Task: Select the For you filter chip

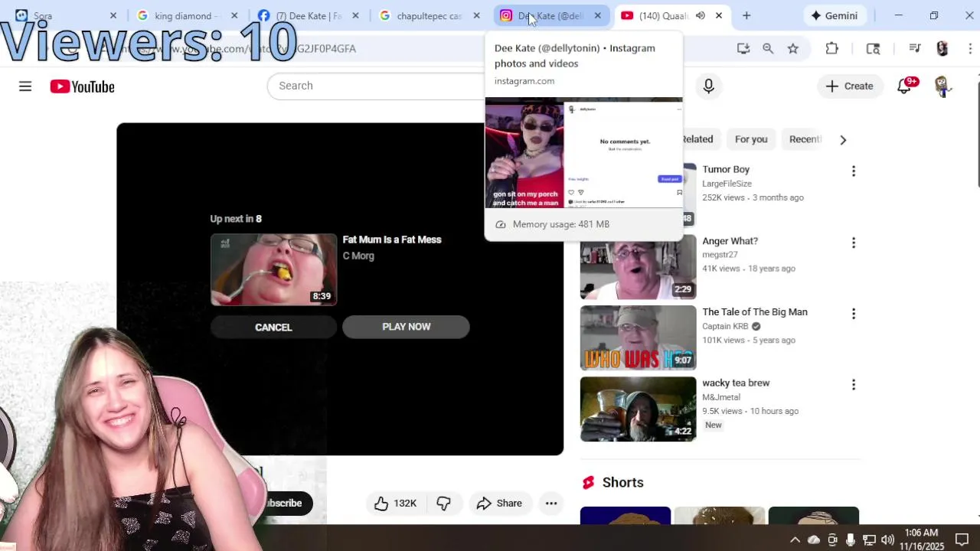Action: tap(751, 139)
